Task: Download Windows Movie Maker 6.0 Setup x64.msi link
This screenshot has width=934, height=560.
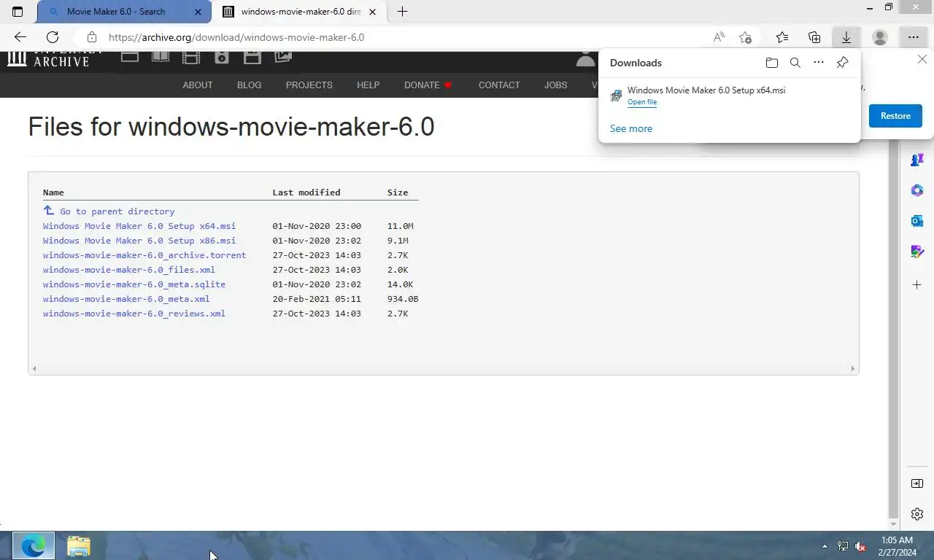Action: 139,226
